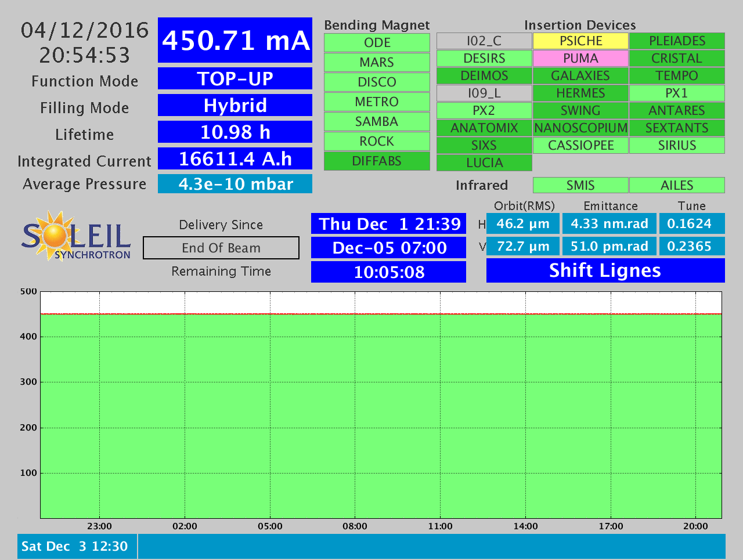Select the PLEIADES beamline indicator

pyautogui.click(x=677, y=41)
